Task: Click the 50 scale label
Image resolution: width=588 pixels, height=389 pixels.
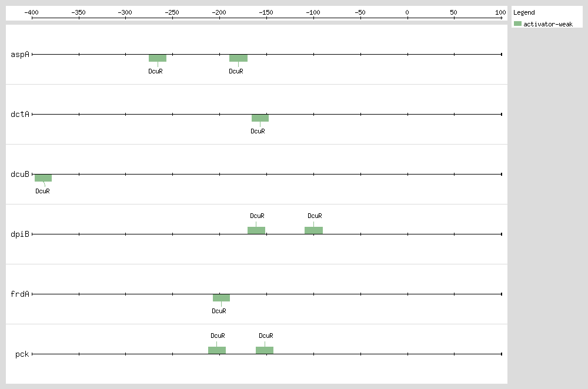Action: (454, 12)
